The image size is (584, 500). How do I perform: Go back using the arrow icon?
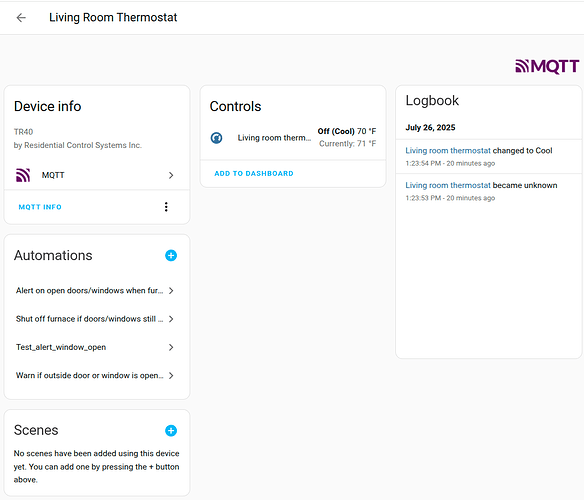coord(21,18)
